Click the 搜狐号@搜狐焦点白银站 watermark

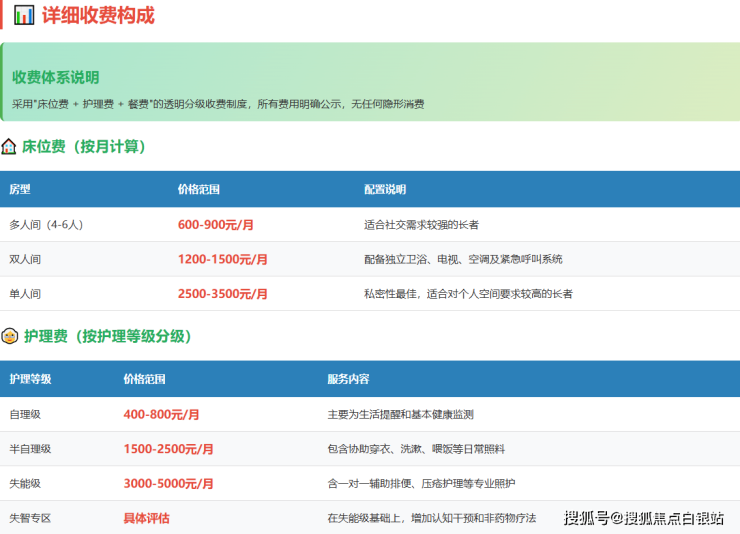[x=644, y=517]
